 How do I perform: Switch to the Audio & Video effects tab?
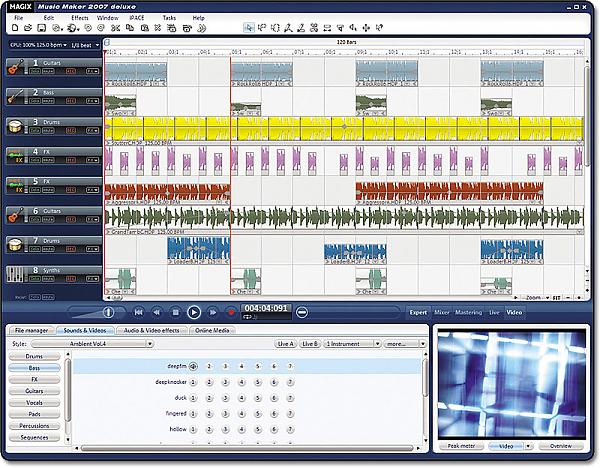coord(152,330)
